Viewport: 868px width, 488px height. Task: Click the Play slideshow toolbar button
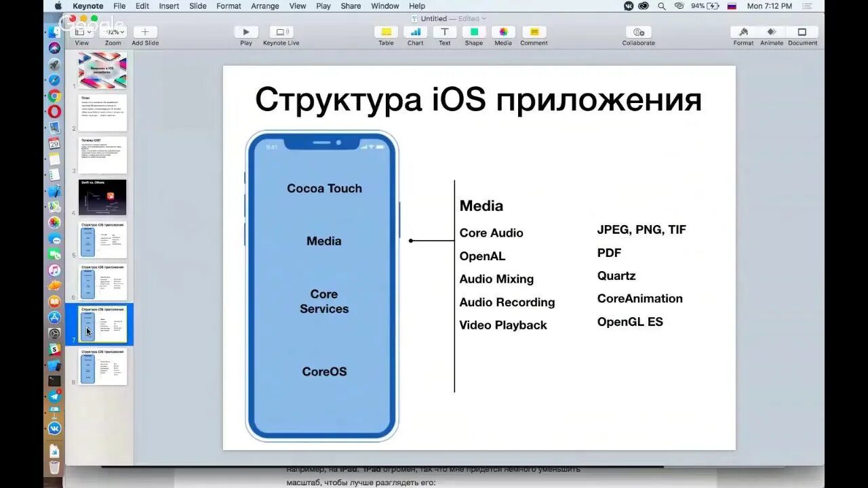tap(245, 32)
